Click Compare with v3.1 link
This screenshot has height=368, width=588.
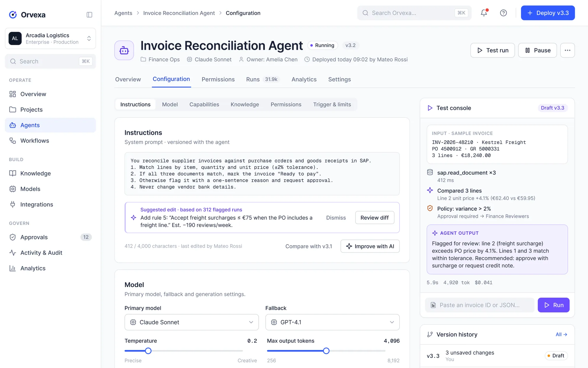309,246
